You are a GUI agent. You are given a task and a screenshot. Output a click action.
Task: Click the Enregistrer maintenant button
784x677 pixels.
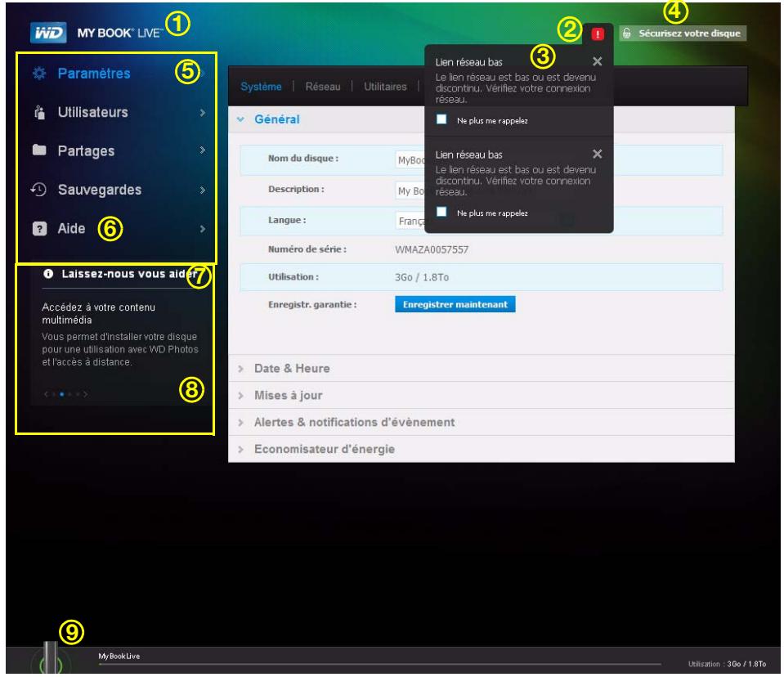[455, 304]
